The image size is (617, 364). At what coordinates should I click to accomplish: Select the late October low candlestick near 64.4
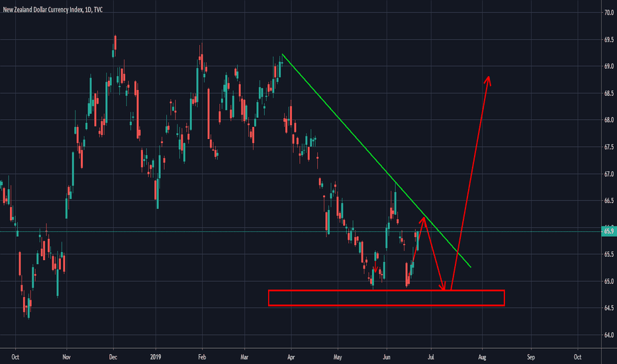[x=28, y=306]
